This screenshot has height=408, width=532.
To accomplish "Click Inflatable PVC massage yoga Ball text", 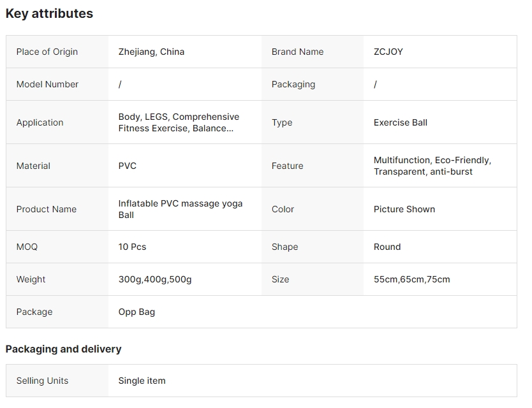I will (x=180, y=209).
